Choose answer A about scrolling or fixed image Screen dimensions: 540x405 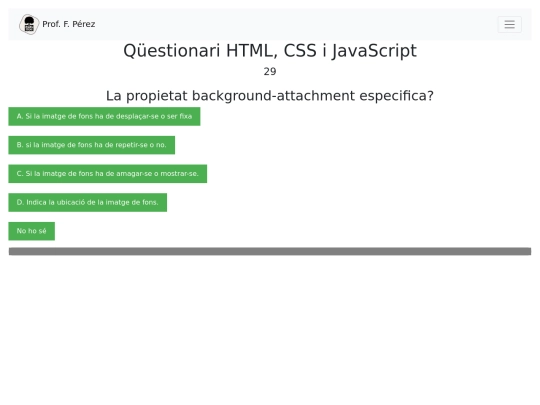pyautogui.click(x=104, y=116)
